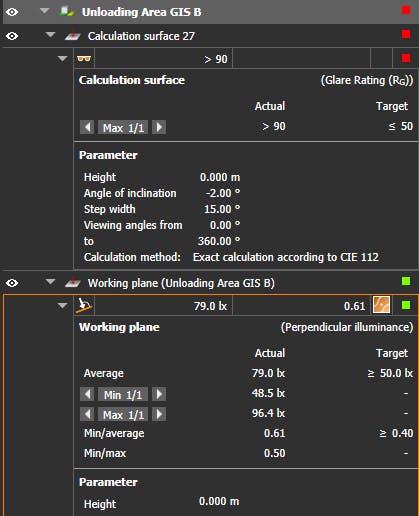Click green status indicator of Working plane row
The image size is (419, 516).
(x=406, y=281)
